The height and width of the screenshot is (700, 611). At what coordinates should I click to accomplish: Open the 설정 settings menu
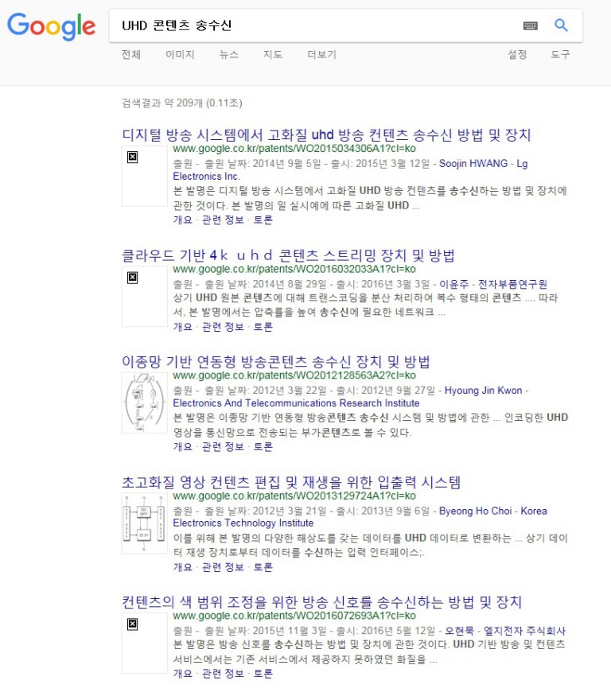click(x=517, y=54)
